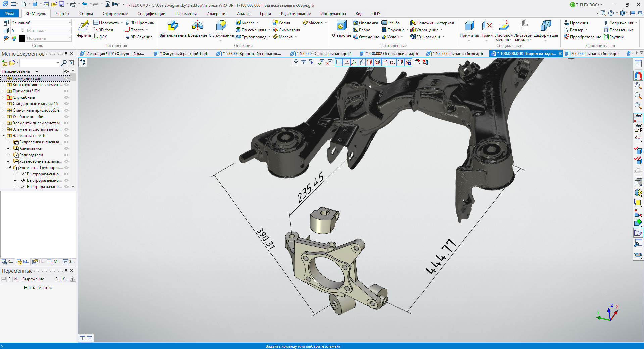Viewport: 644px width, 349px height.
Task: Open the Чертёж ribbon tab
Action: coord(62,14)
